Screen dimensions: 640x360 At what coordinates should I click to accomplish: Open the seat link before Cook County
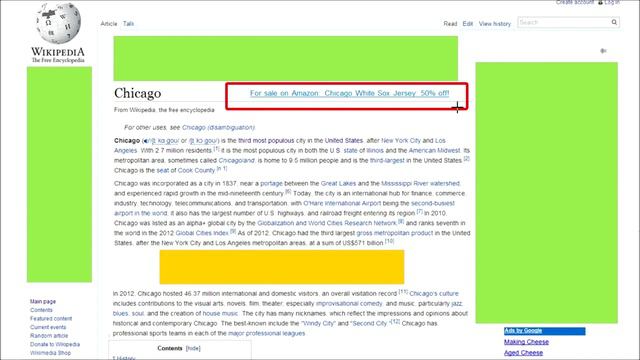coord(162,170)
